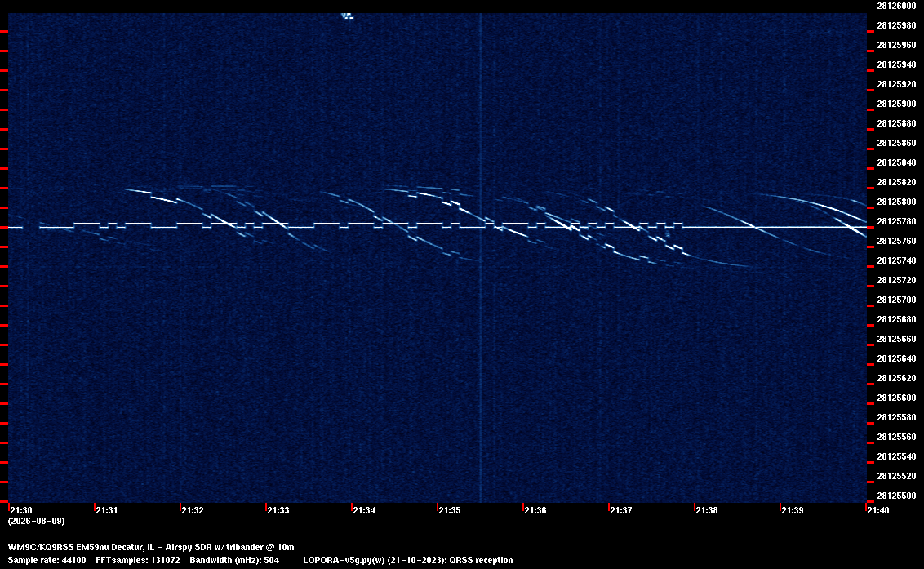Screen dimensions: 924x569
Task: Click the 28125680 frequency label
Action: [x=896, y=319]
